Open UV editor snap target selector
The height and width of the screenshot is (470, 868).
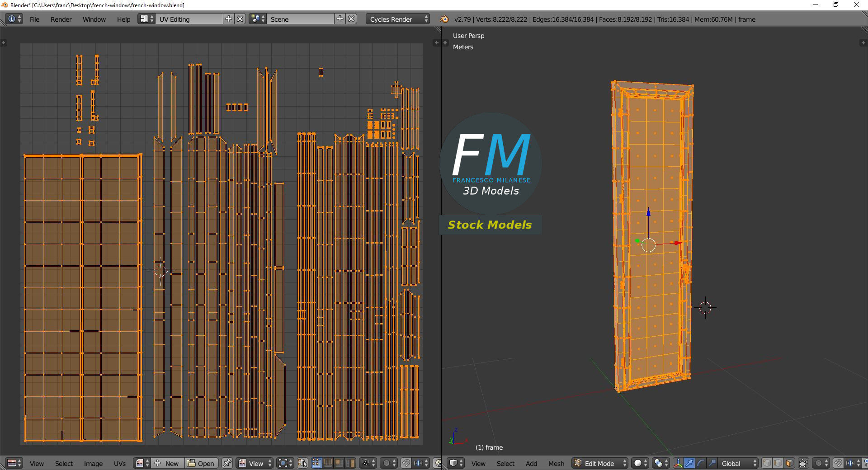421,463
